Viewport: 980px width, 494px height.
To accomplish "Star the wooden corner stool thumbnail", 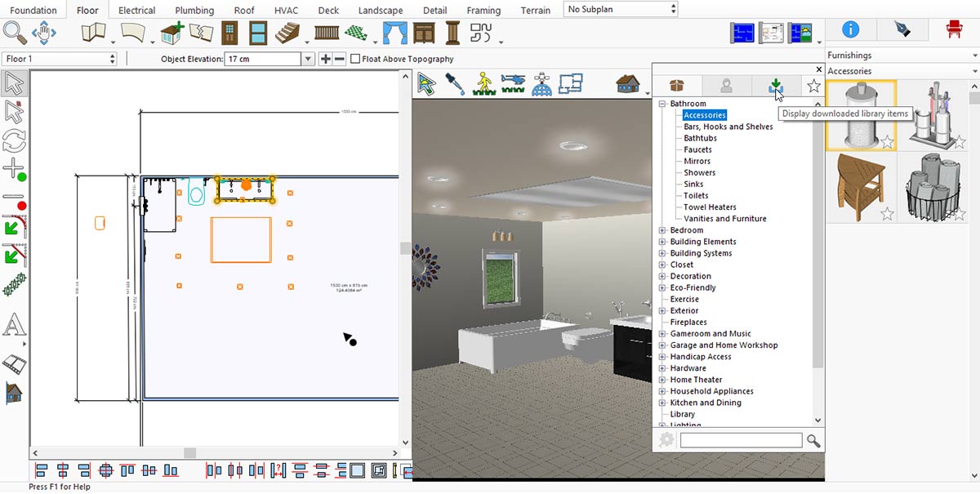I will click(x=887, y=214).
